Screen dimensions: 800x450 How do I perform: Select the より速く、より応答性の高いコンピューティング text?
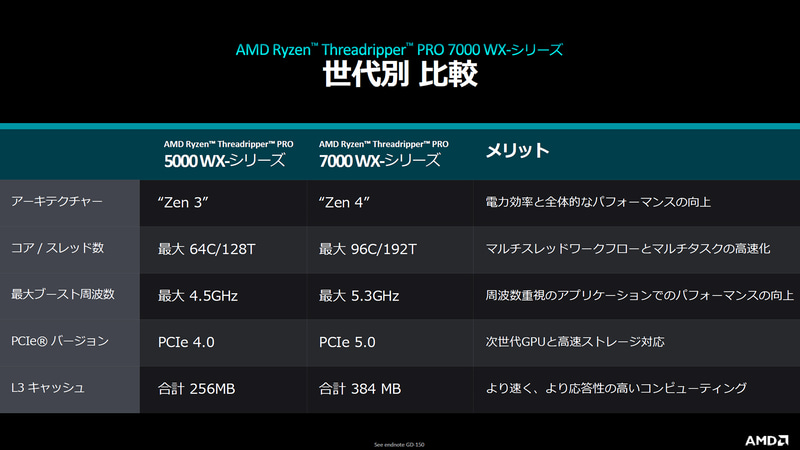[616, 388]
